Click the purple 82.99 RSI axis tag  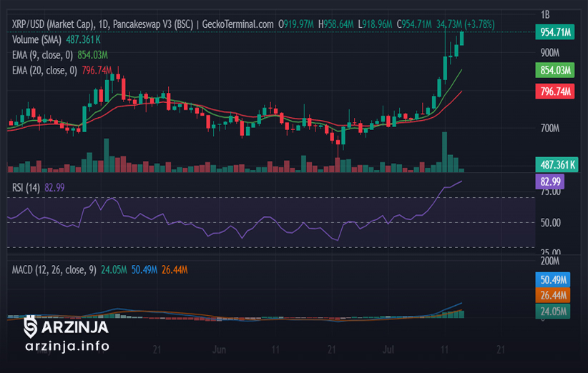[550, 181]
